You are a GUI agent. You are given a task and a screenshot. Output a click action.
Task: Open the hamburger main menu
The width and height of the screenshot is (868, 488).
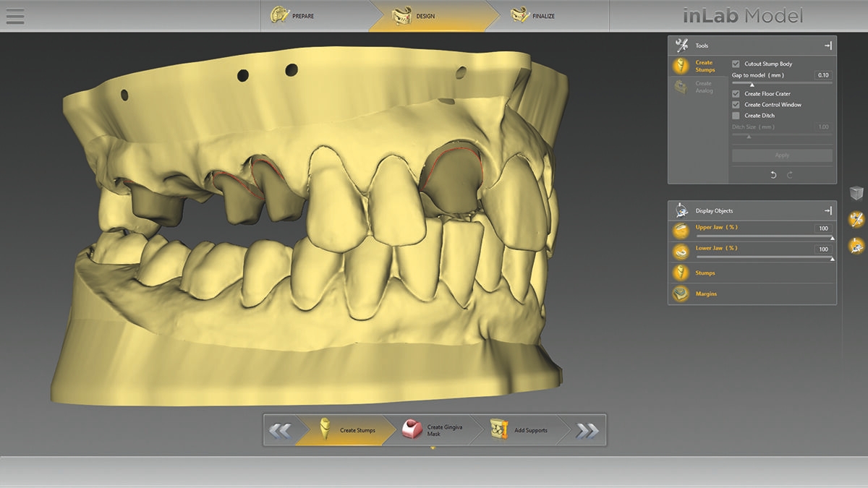(14, 15)
